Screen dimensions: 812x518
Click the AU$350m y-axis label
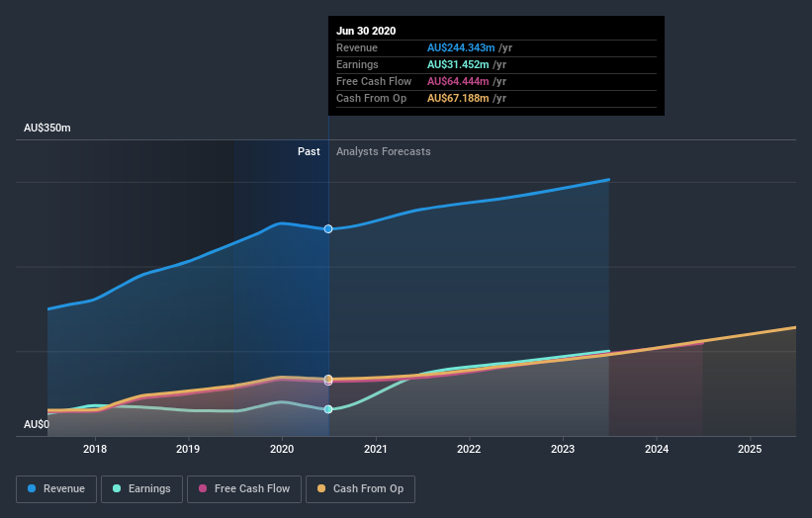(x=47, y=128)
